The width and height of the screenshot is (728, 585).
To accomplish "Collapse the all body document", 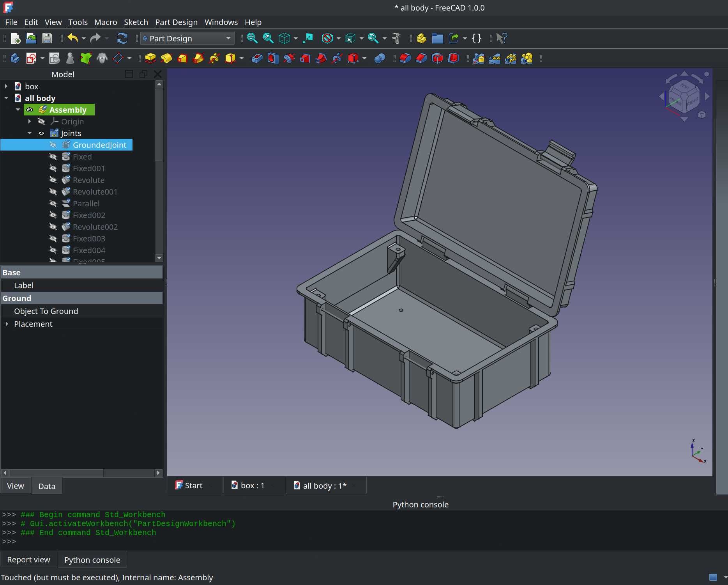I will 6,98.
